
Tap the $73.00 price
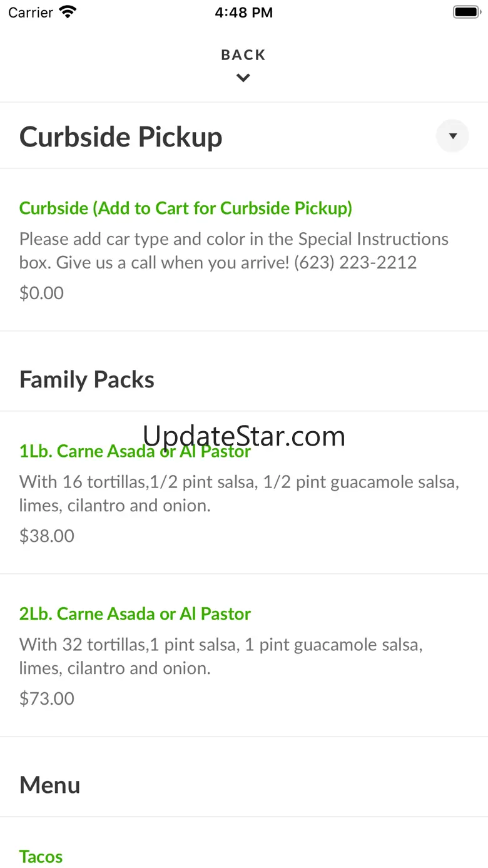click(47, 698)
